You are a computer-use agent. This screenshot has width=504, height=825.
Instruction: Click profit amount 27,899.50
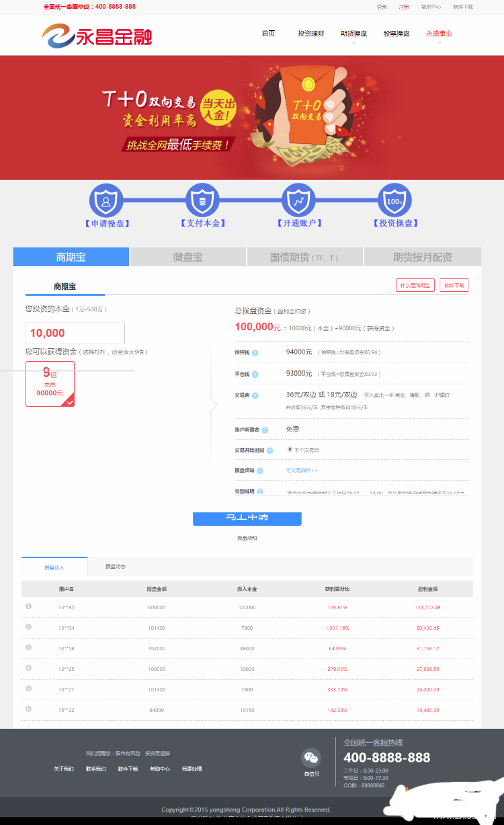(x=427, y=669)
